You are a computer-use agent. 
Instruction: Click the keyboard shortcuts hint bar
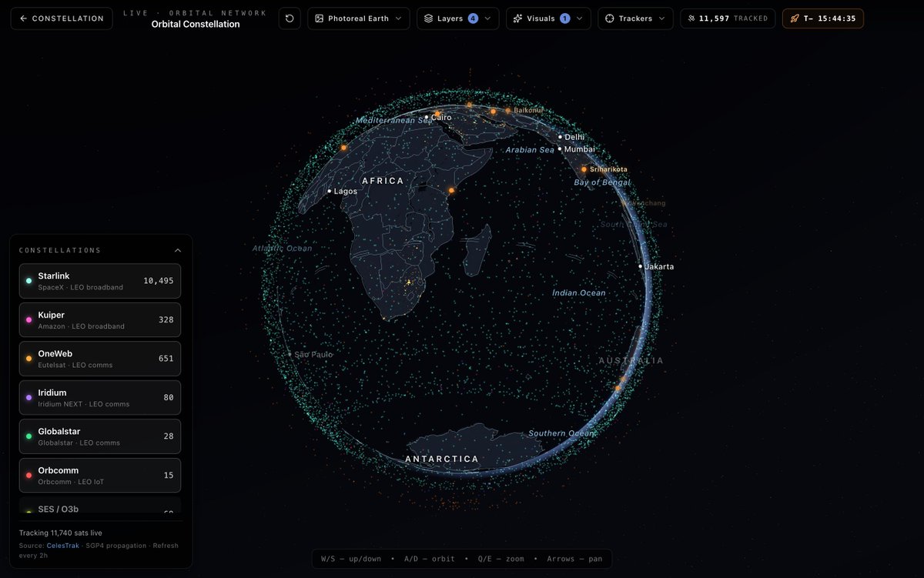tap(462, 559)
